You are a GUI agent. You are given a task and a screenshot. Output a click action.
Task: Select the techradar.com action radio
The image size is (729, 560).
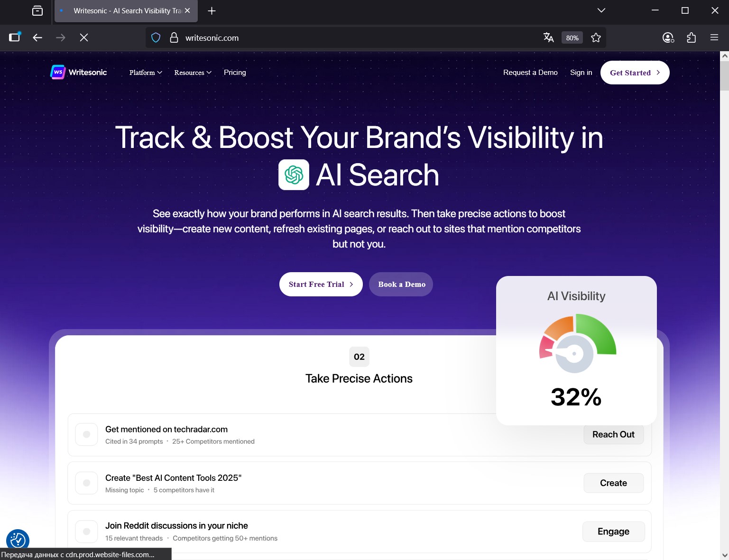[87, 434]
